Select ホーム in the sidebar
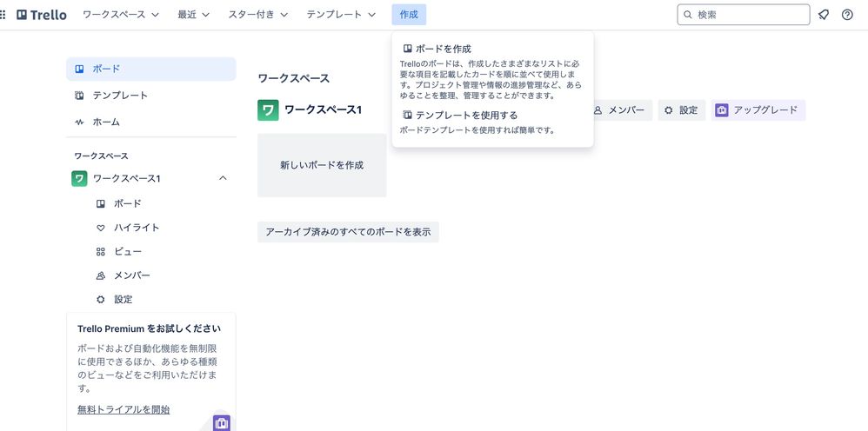 (x=151, y=123)
